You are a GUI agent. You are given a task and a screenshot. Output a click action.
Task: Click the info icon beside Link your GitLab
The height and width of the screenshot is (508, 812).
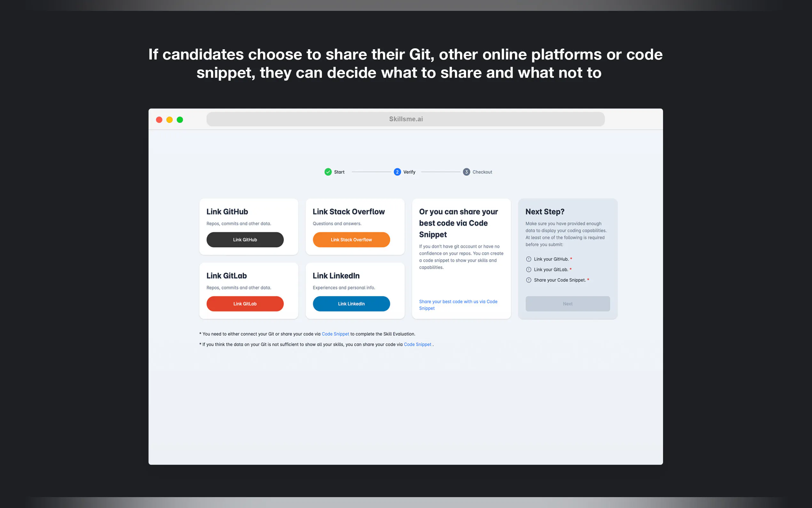[x=529, y=269]
